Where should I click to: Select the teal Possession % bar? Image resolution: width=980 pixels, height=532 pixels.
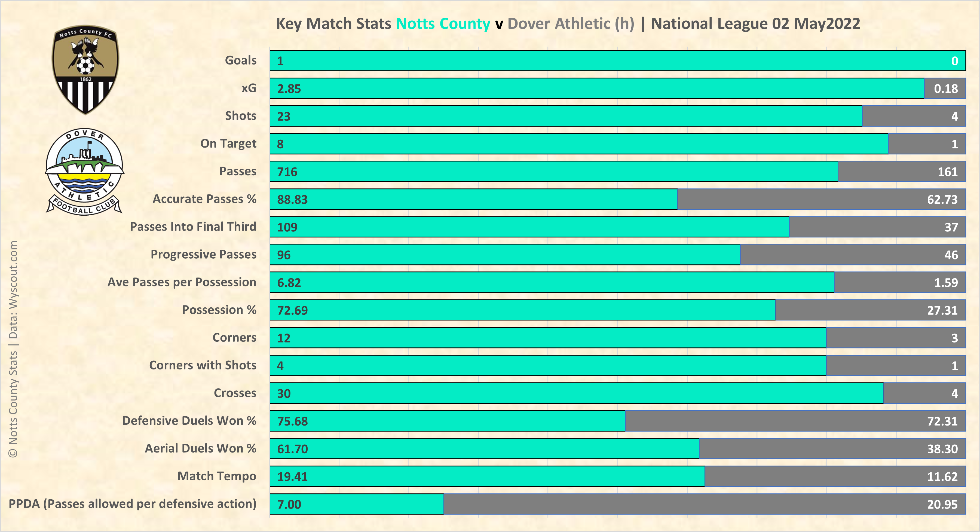click(522, 310)
